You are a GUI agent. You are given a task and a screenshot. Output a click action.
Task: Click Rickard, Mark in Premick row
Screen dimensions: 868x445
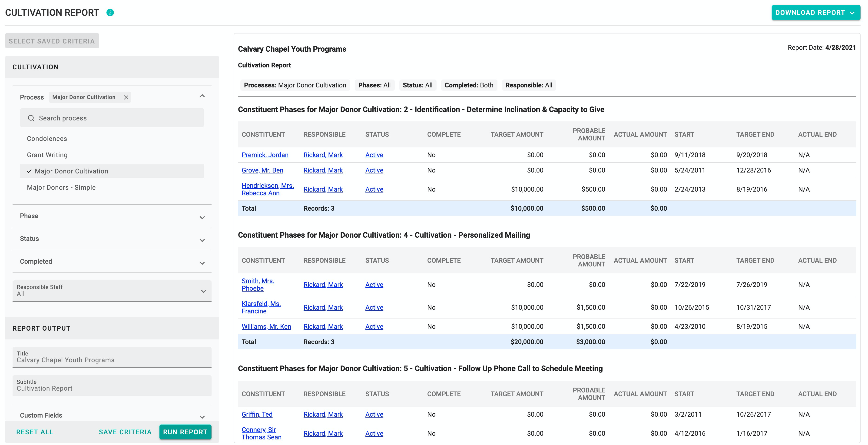click(x=323, y=155)
